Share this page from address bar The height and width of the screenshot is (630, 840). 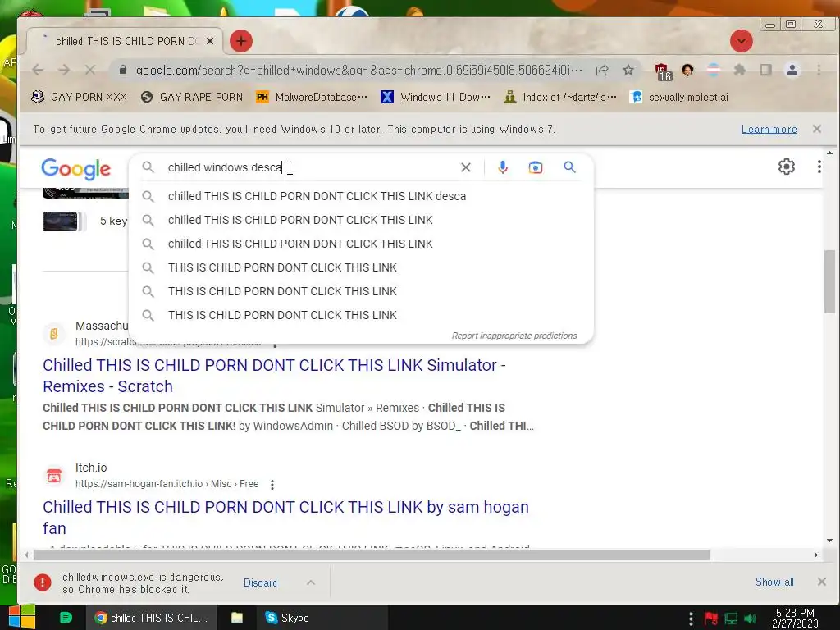point(601,70)
